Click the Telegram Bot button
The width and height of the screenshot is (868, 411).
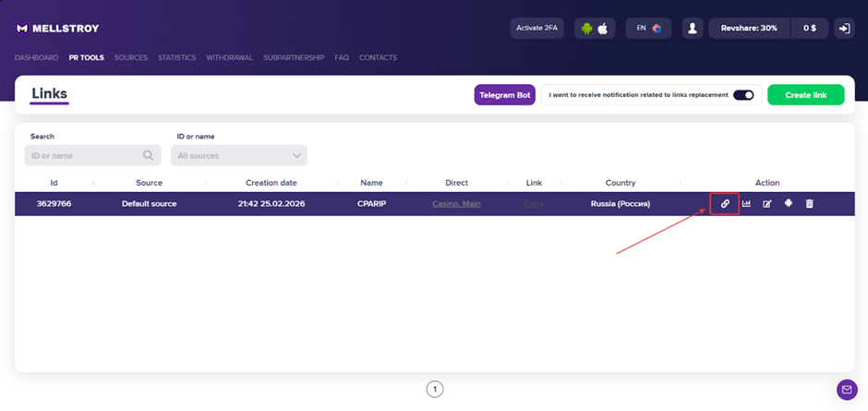tap(505, 95)
